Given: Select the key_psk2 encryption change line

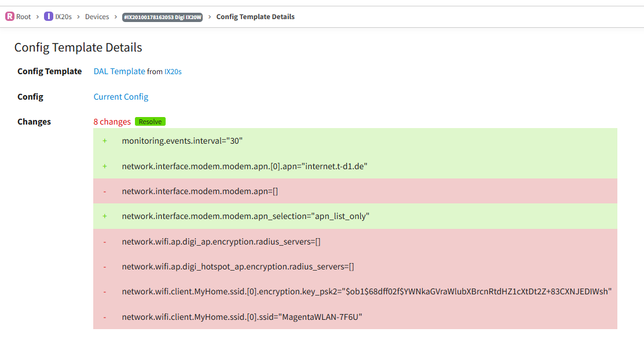Looking at the screenshot, I should point(355,291).
